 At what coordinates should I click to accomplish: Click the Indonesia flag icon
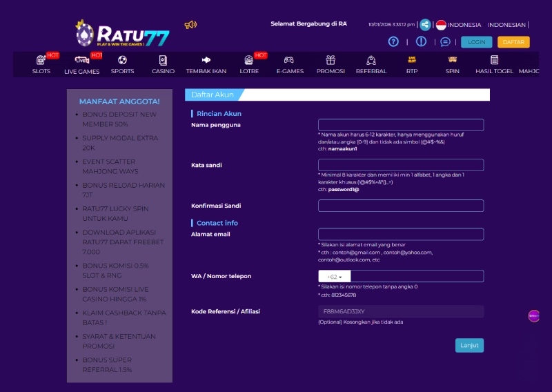coord(441,25)
